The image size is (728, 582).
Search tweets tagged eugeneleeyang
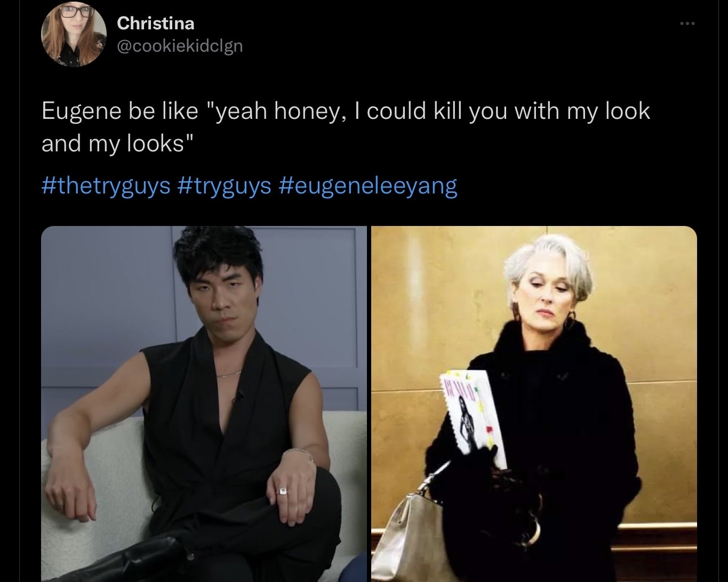[x=367, y=185]
